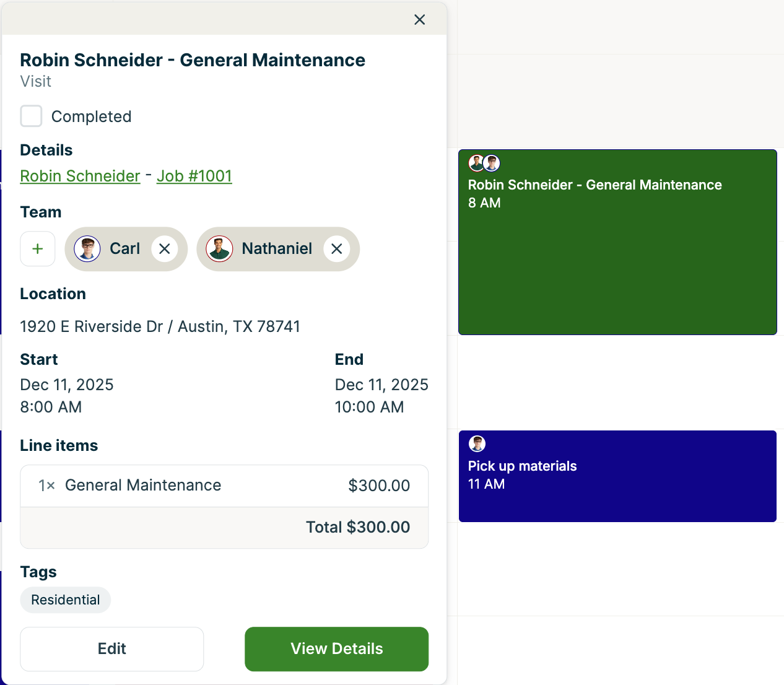The image size is (784, 685).
Task: Click the Start date Dec 11, 2025
Action: 66,385
